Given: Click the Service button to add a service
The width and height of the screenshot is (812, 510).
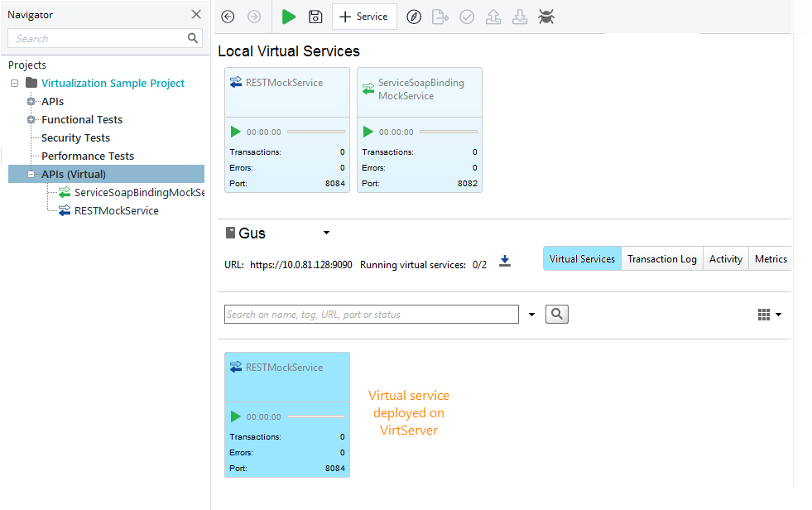Looking at the screenshot, I should 364,17.
